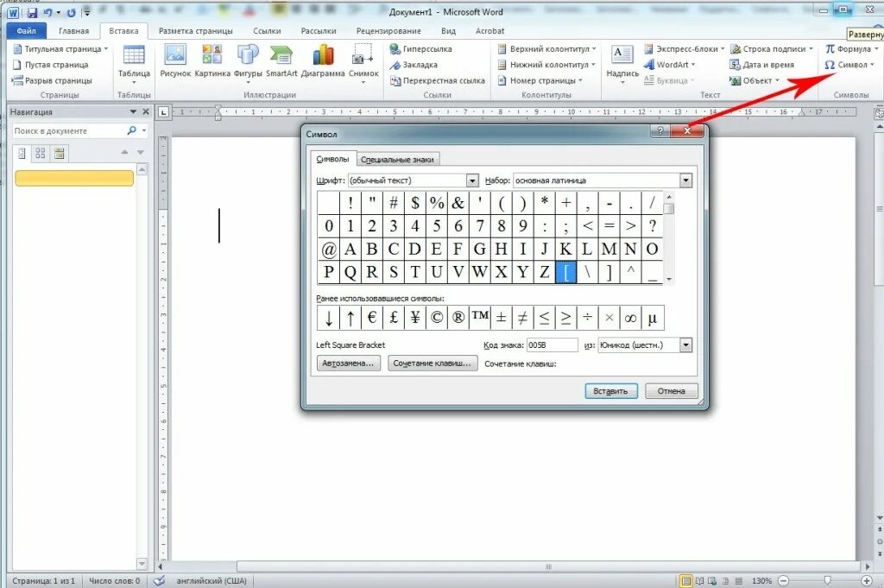Add a bookmark via Закладка
Viewport: 884px width, 588px height.
(414, 65)
